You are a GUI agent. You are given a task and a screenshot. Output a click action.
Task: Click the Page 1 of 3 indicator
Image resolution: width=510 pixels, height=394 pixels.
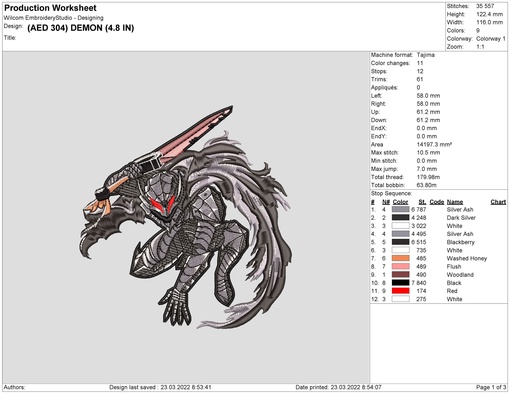pyautogui.click(x=491, y=387)
